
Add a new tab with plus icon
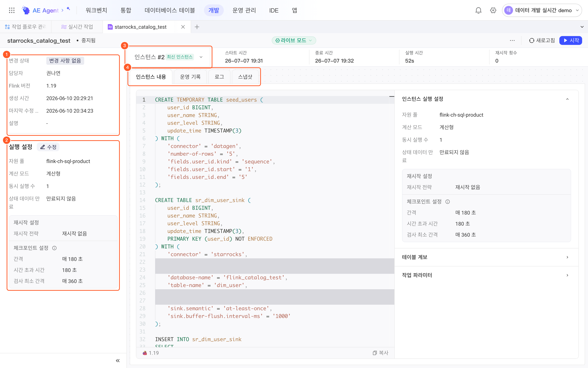(197, 27)
